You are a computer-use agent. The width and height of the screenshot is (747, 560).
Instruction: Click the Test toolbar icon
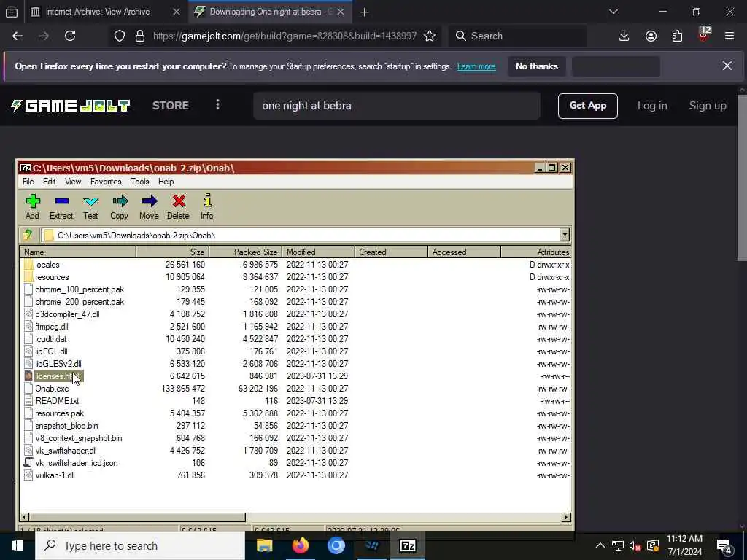[90, 206]
